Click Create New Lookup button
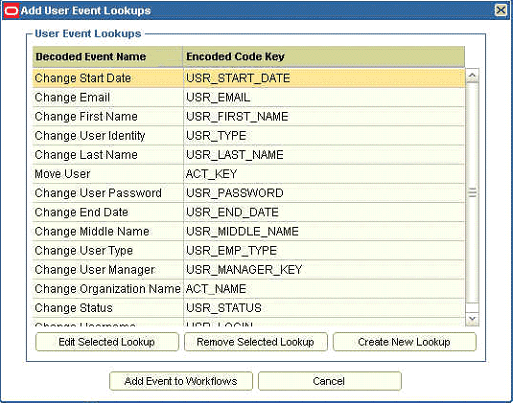513x403 pixels. (404, 342)
